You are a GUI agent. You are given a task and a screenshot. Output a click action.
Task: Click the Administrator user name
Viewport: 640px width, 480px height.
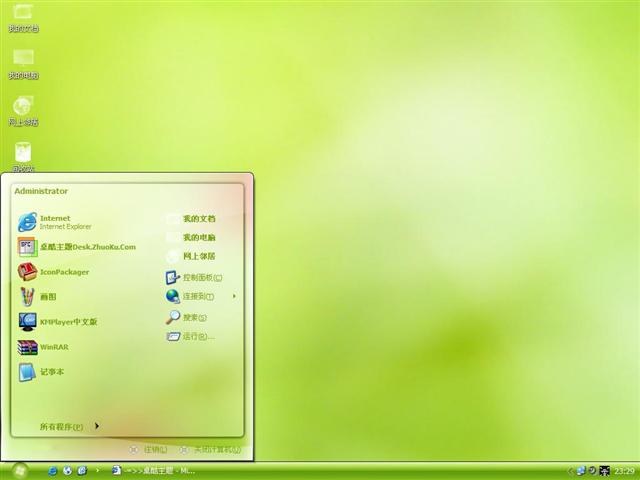tap(41, 191)
